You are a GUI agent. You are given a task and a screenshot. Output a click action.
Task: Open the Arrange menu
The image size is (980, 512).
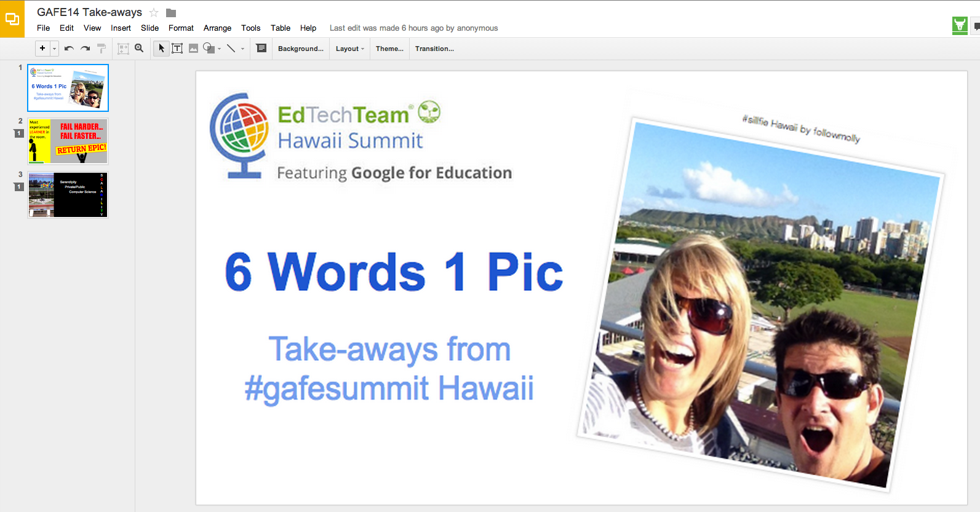click(x=217, y=28)
